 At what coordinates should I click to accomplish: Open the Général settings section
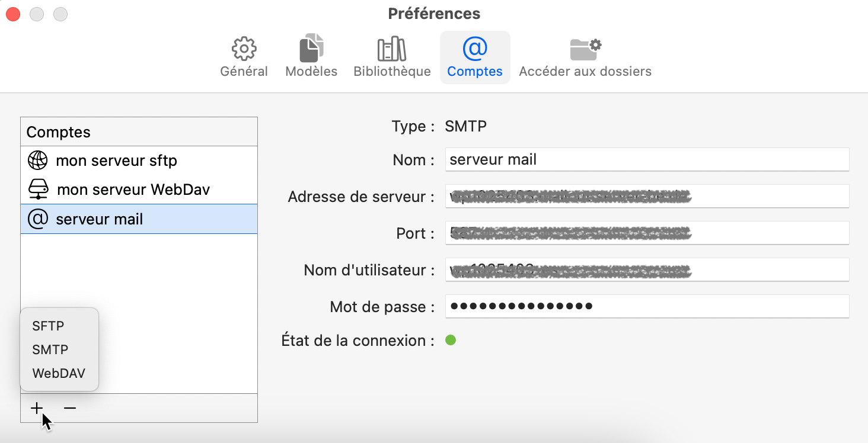[243, 56]
